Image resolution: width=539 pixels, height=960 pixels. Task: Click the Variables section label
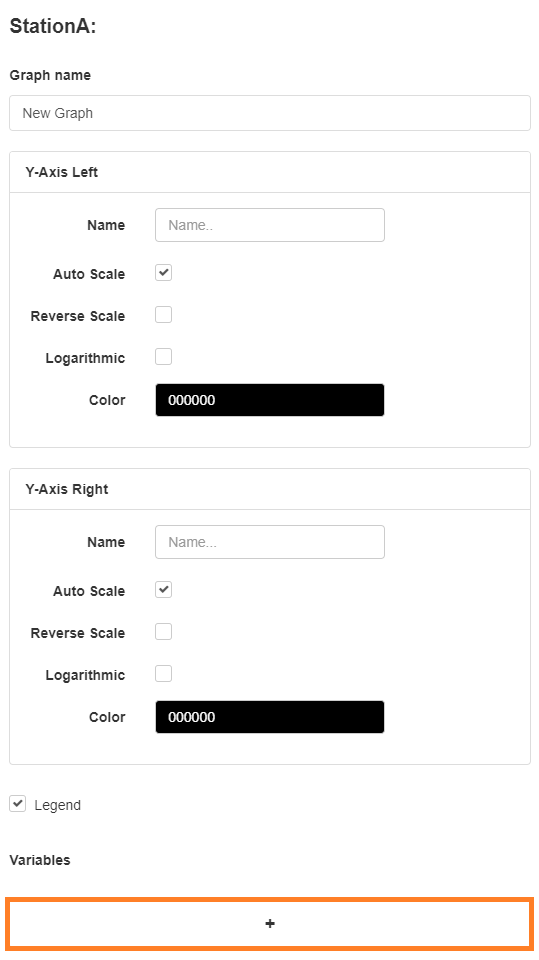tap(40, 860)
